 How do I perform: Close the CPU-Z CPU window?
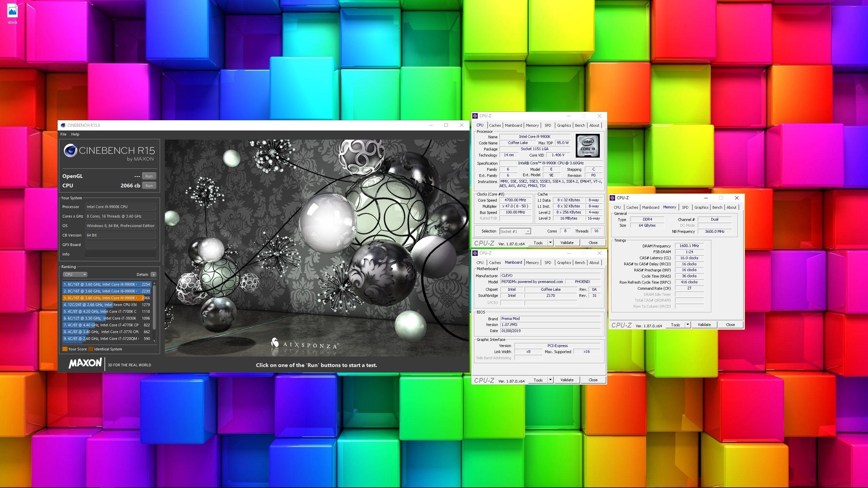click(599, 116)
